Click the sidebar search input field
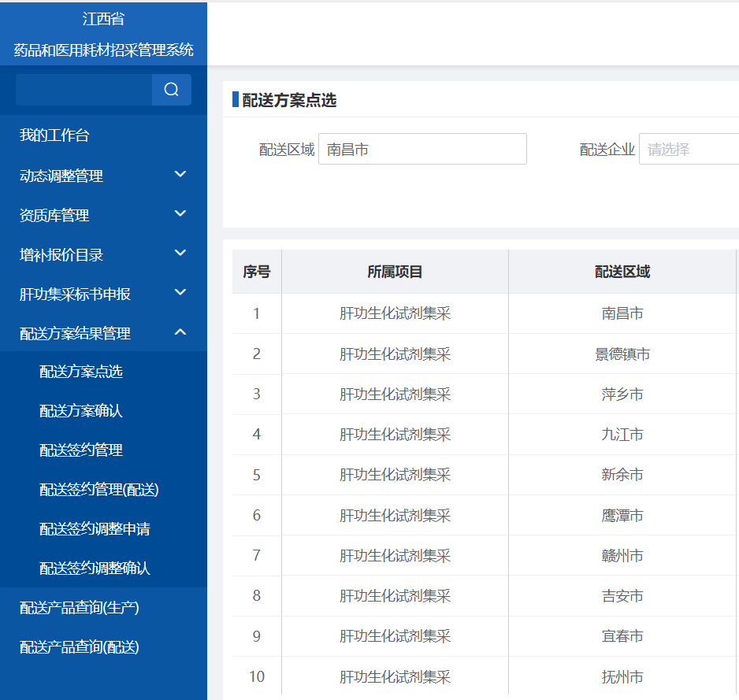Viewport: 739px width, 700px height. click(84, 90)
